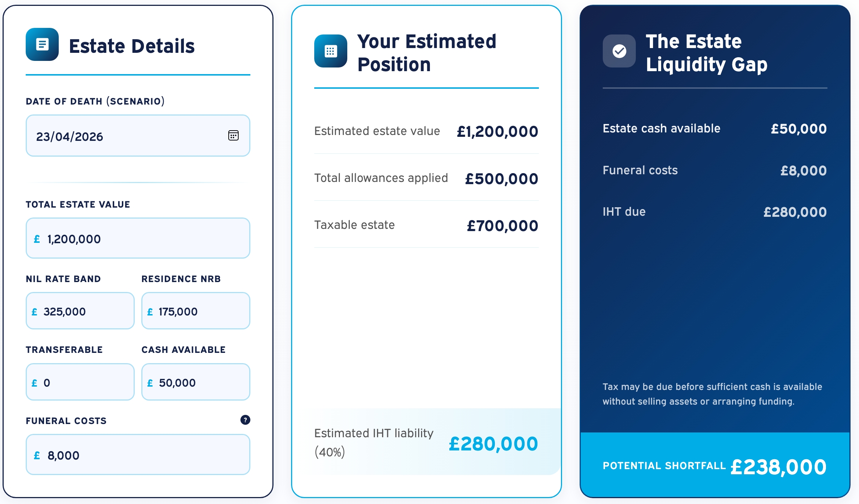Click the Total allowances applied row
This screenshot has height=504, width=859.
coord(426,178)
